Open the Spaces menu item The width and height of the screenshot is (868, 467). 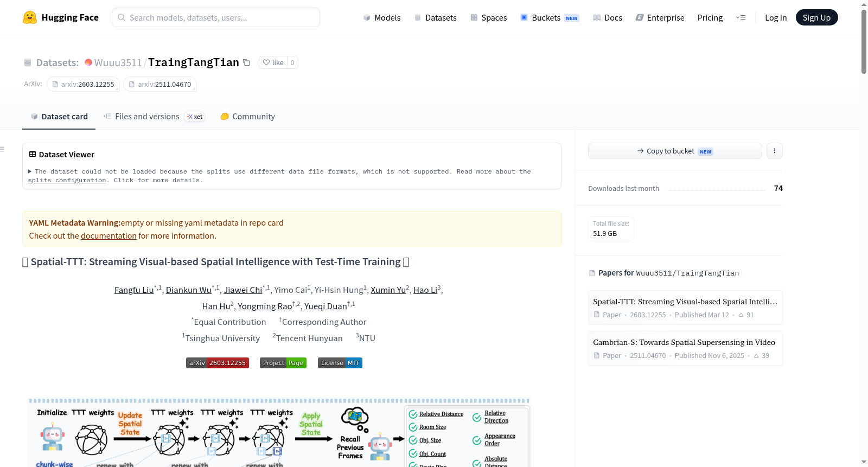pyautogui.click(x=489, y=17)
